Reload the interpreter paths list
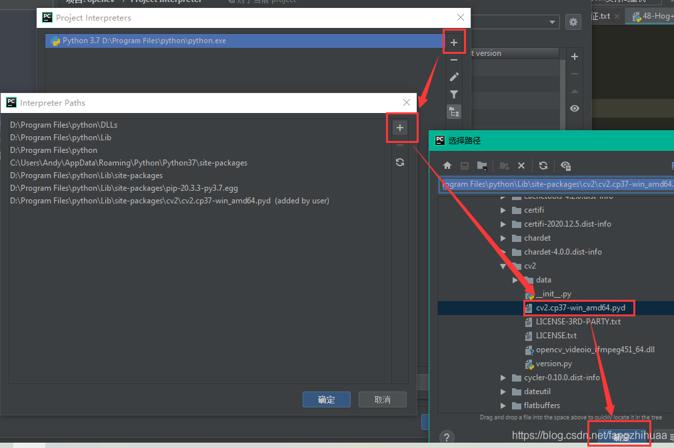This screenshot has width=674, height=448. (400, 162)
